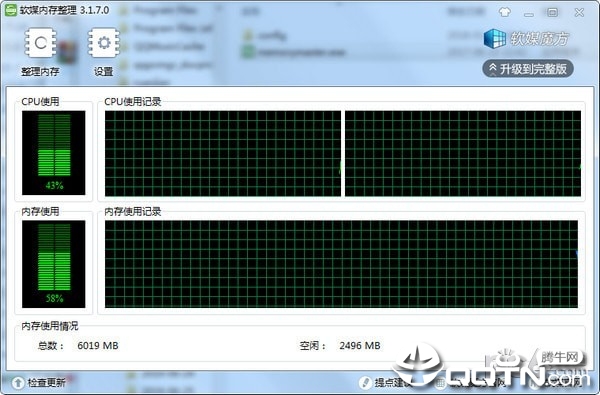
Task: Click the 升级到完整版 upgrade button
Action: click(x=528, y=69)
